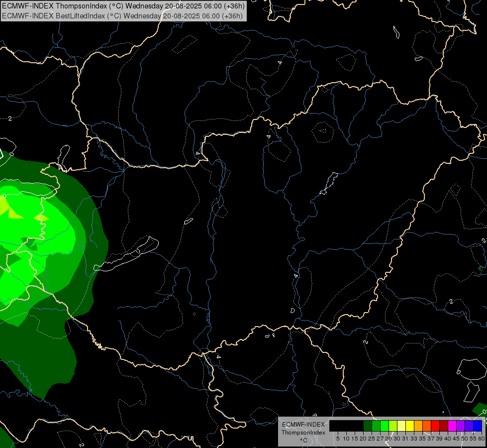487x448 pixels.
Task: Click legend tick value 30
Action: (x=397, y=439)
